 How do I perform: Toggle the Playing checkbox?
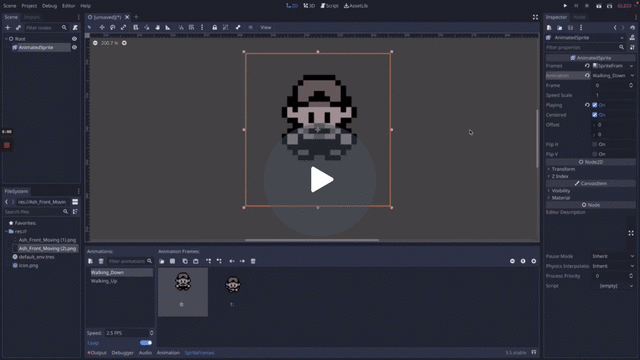(595, 105)
